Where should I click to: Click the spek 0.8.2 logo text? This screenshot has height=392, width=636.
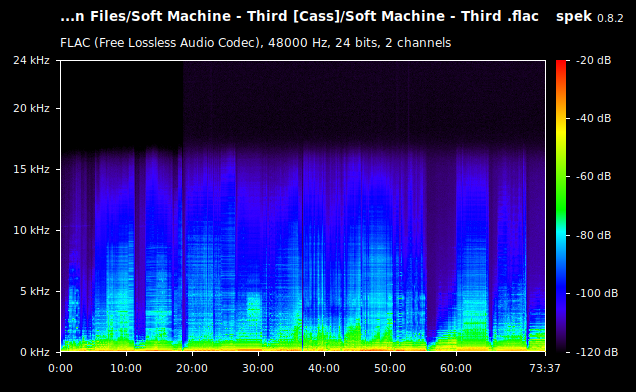tap(589, 17)
